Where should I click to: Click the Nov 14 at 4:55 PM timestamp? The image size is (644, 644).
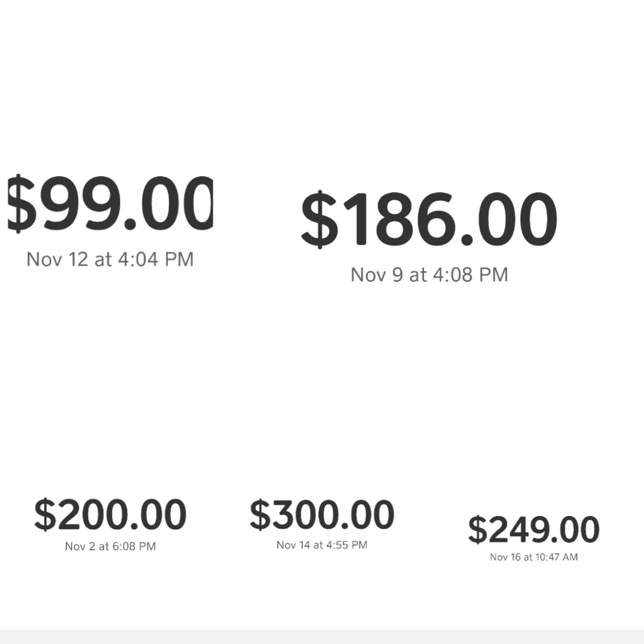(x=322, y=545)
